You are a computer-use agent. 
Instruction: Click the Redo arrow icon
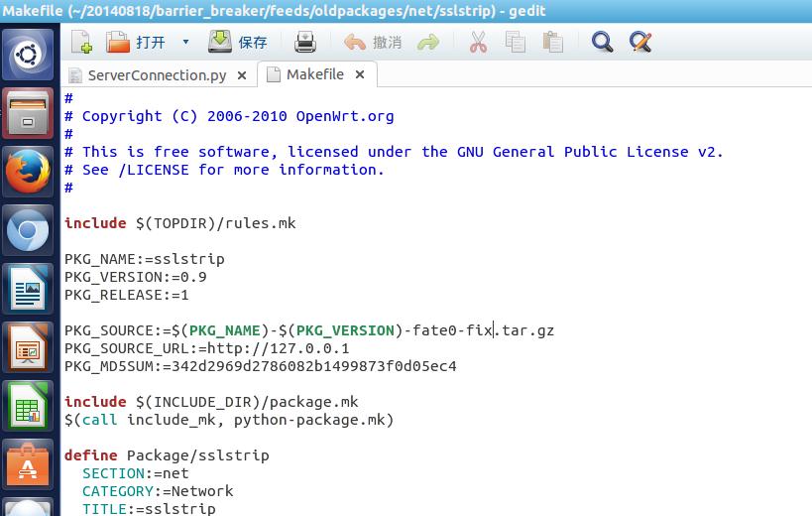428,42
